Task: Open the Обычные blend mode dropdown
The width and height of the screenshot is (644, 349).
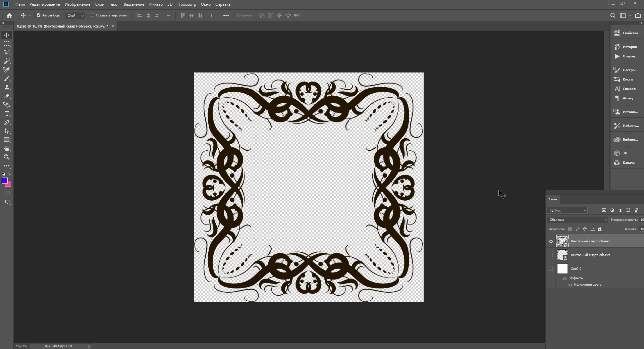Action: point(578,220)
